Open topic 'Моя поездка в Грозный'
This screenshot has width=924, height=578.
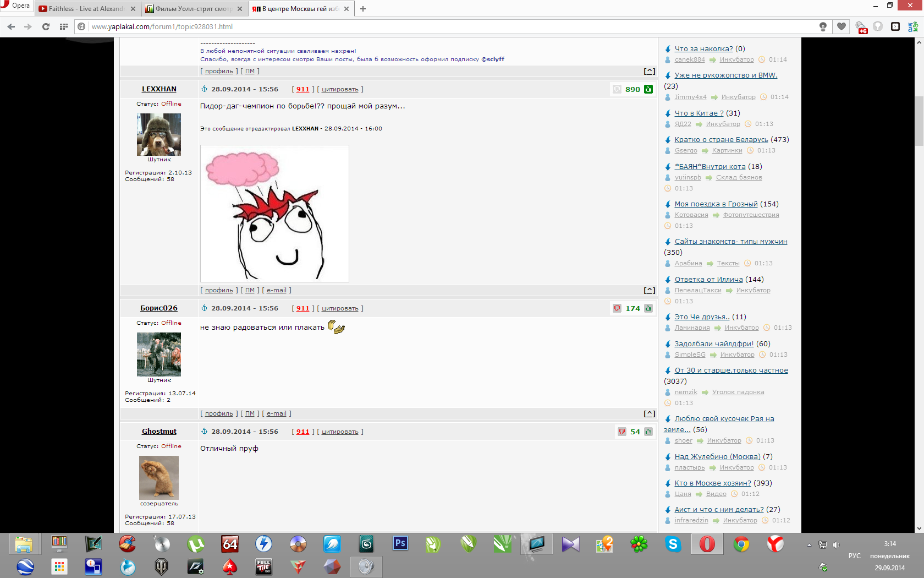(716, 204)
